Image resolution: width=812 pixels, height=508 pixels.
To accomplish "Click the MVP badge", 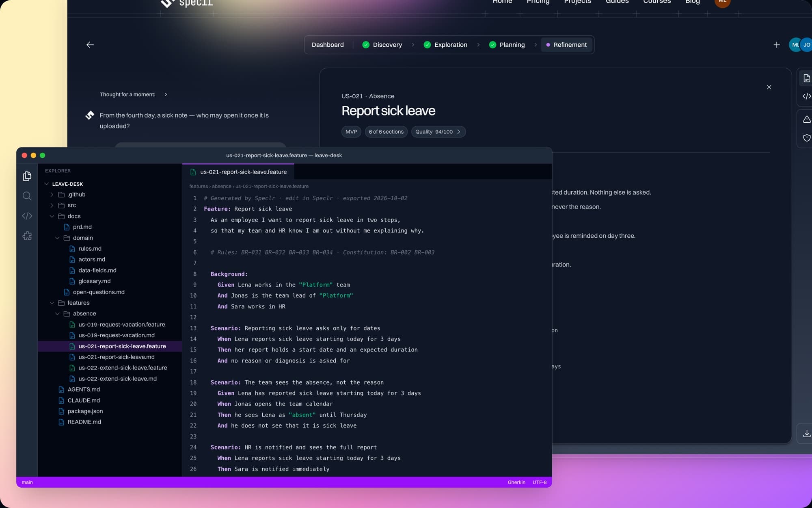I will [x=351, y=132].
